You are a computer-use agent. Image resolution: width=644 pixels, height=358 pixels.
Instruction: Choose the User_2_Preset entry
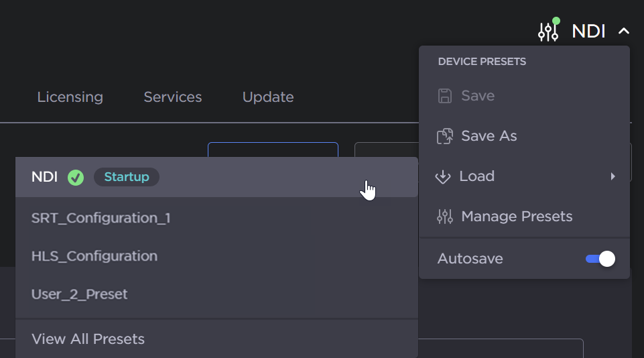coord(79,294)
